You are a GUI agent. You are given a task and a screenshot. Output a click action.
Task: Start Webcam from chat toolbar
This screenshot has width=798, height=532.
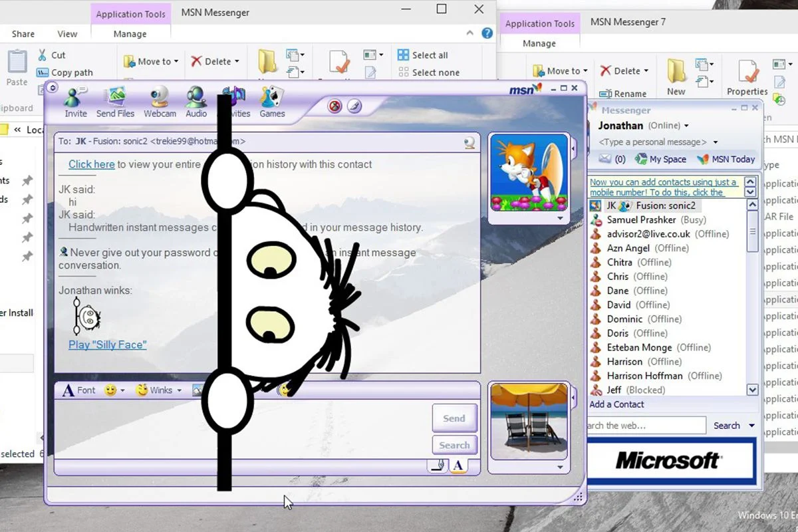pos(160,102)
